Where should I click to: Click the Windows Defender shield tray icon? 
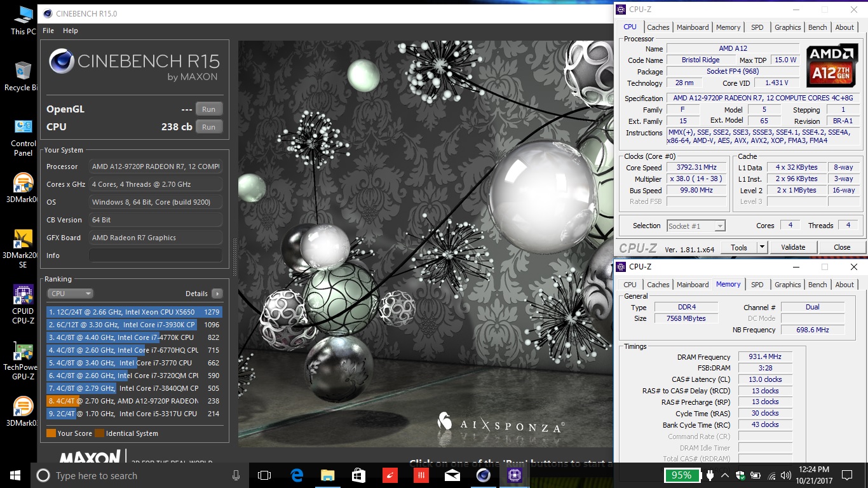[740, 475]
